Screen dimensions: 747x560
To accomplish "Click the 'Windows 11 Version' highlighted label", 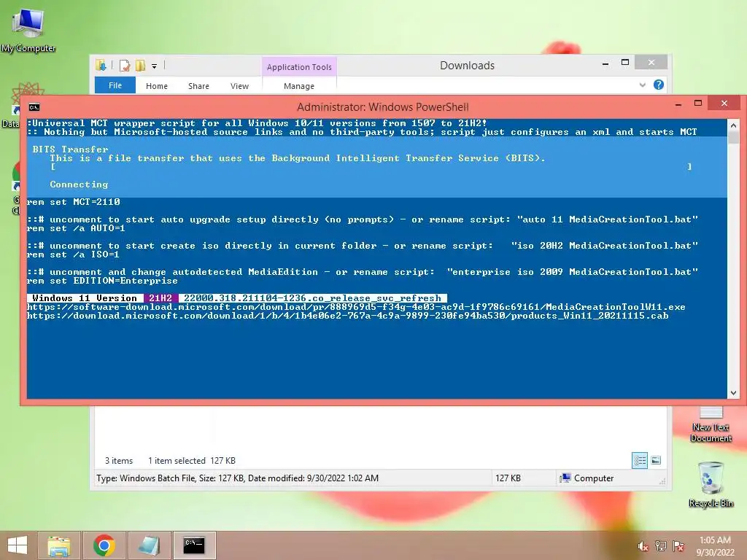I will pos(85,298).
